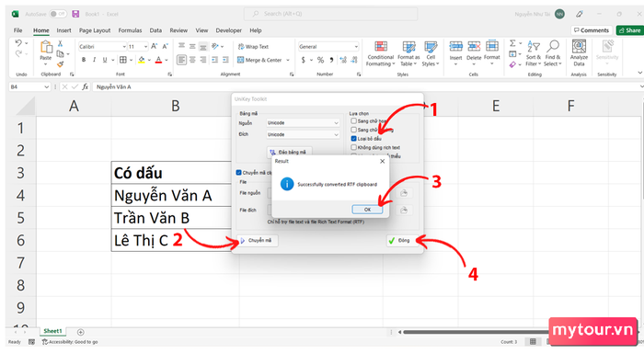Click Merge & Center
644x354 pixels.
[259, 60]
